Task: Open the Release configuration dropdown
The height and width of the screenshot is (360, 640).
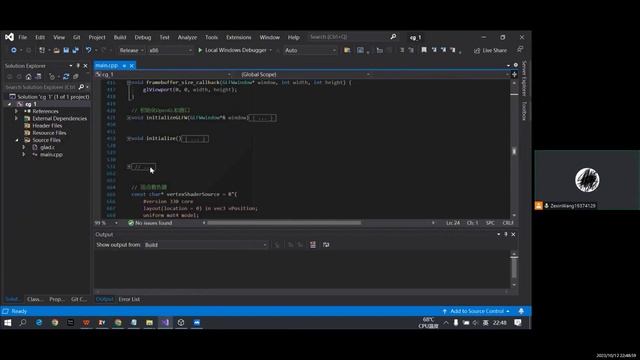Action: pos(131,50)
